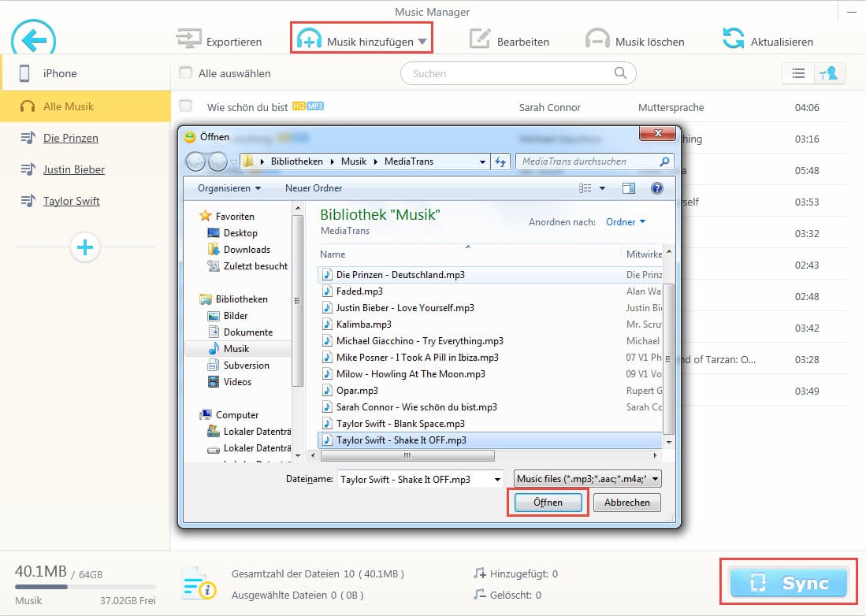Select the Taylor Swift playlist icon

point(28,201)
